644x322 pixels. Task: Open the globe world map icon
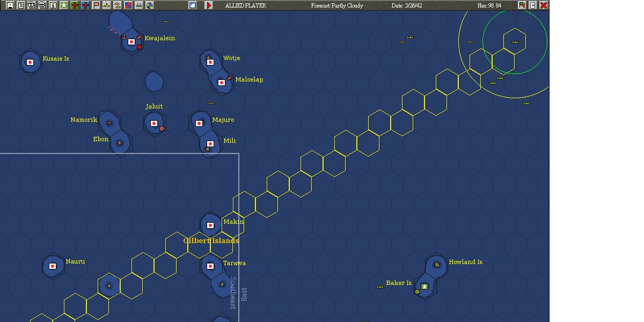click(x=149, y=5)
